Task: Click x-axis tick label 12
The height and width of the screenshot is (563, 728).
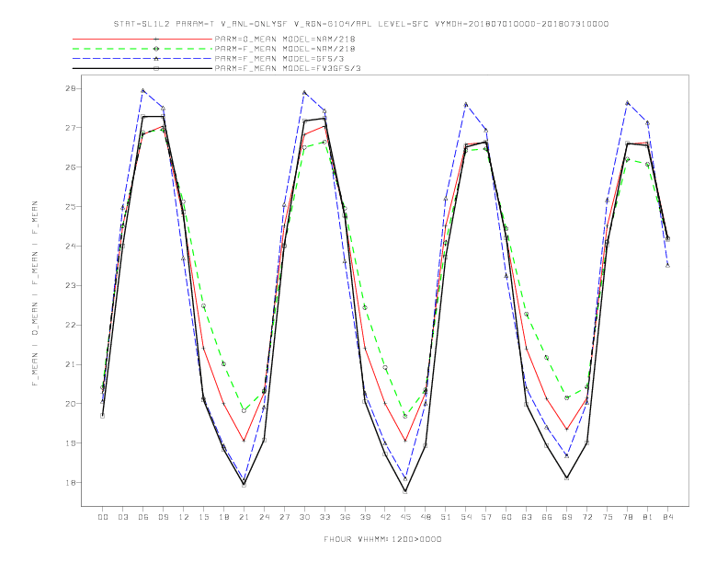Action: tap(184, 517)
